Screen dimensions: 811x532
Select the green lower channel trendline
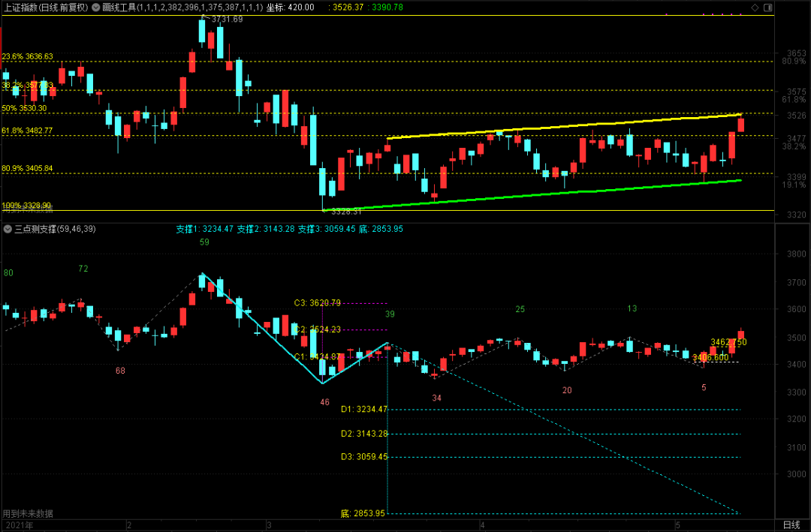coord(563,192)
